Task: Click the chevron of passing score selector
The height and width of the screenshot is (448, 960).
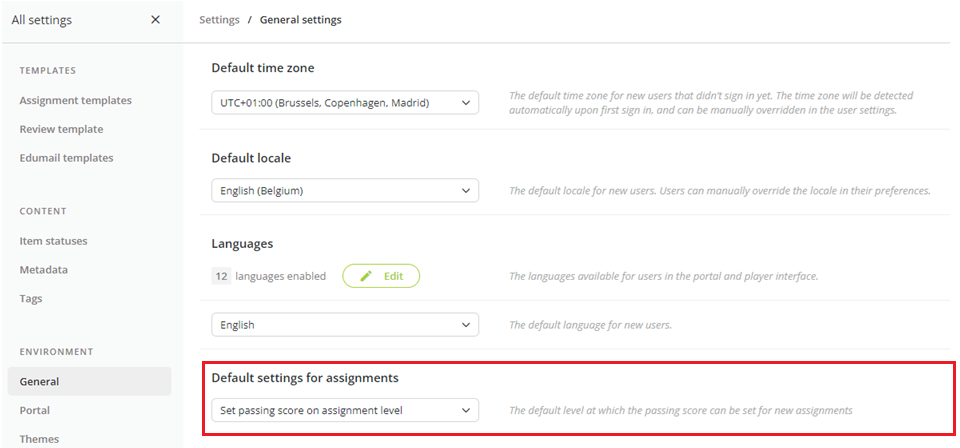Action: 466,410
